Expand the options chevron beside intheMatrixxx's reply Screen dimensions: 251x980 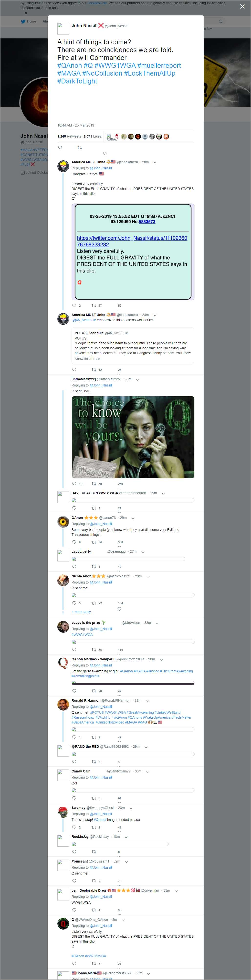tap(138, 380)
